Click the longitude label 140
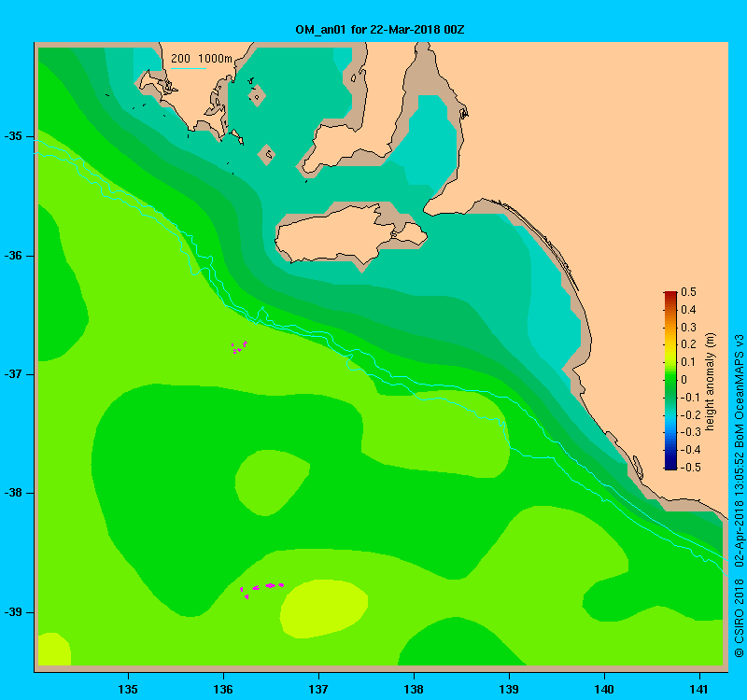This screenshot has height=700, width=747. point(604,689)
